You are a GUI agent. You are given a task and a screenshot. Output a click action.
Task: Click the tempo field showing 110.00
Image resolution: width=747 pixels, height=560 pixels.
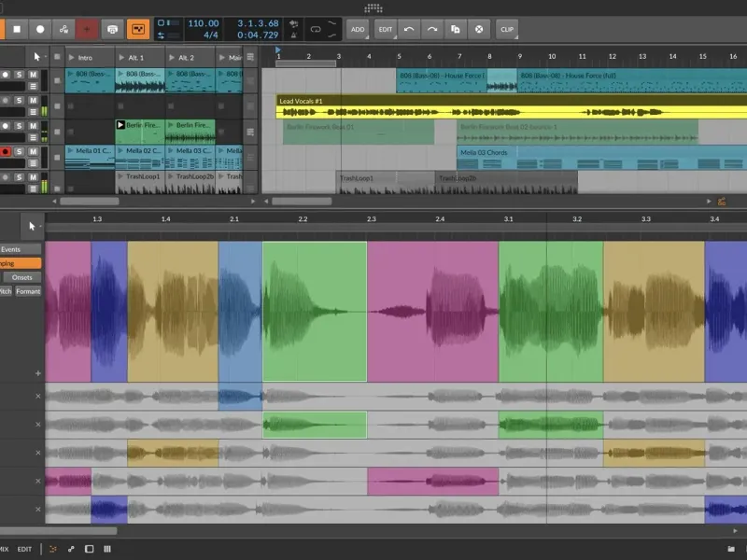[x=204, y=22]
